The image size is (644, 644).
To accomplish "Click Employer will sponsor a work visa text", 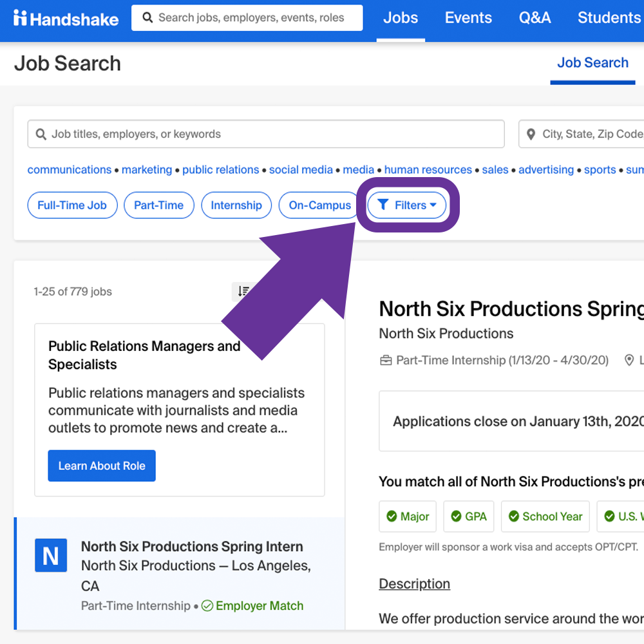I will coord(509,547).
